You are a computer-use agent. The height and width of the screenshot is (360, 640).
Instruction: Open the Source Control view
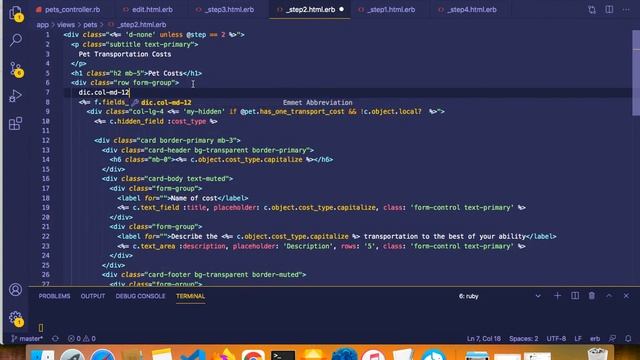[16, 69]
